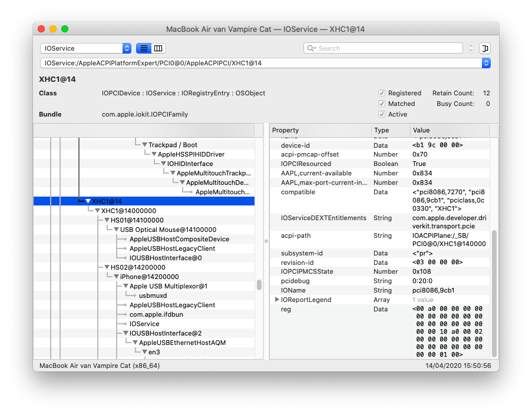Collapse the XHC1@14000000 node

coord(98,211)
